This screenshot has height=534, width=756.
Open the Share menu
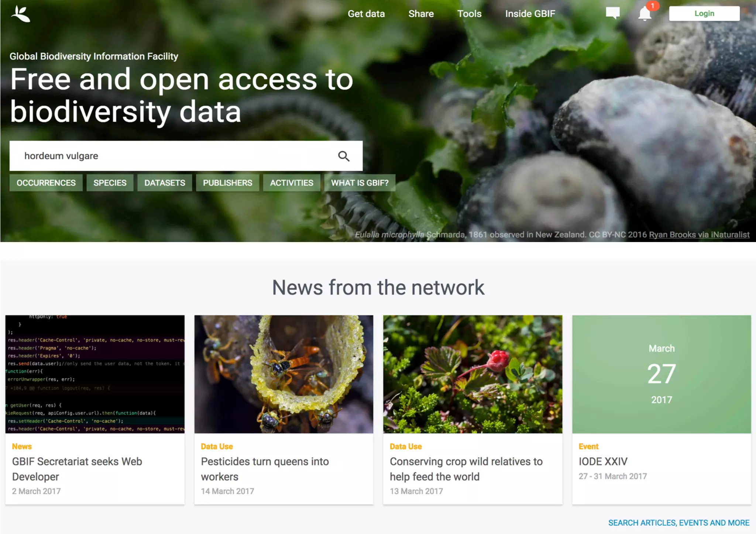pos(421,14)
